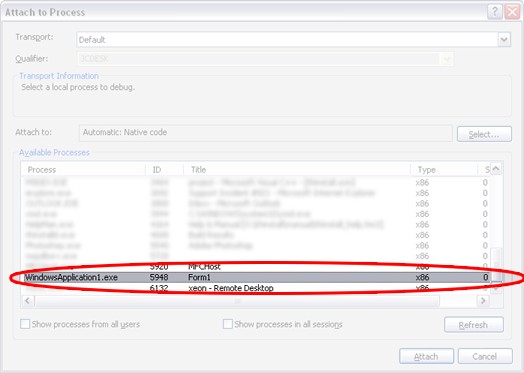Click the vertical scrollbar thumb
The image size is (524, 373).
tap(497, 264)
